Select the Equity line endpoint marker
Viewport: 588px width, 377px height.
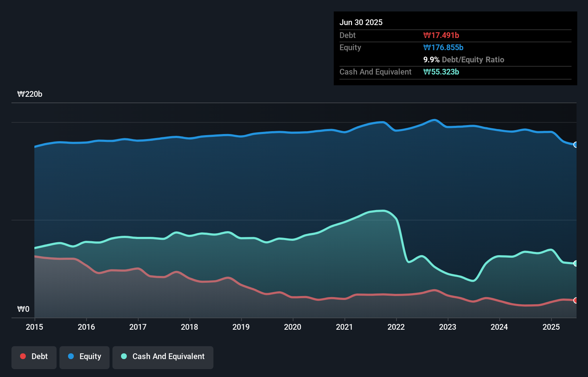point(575,145)
